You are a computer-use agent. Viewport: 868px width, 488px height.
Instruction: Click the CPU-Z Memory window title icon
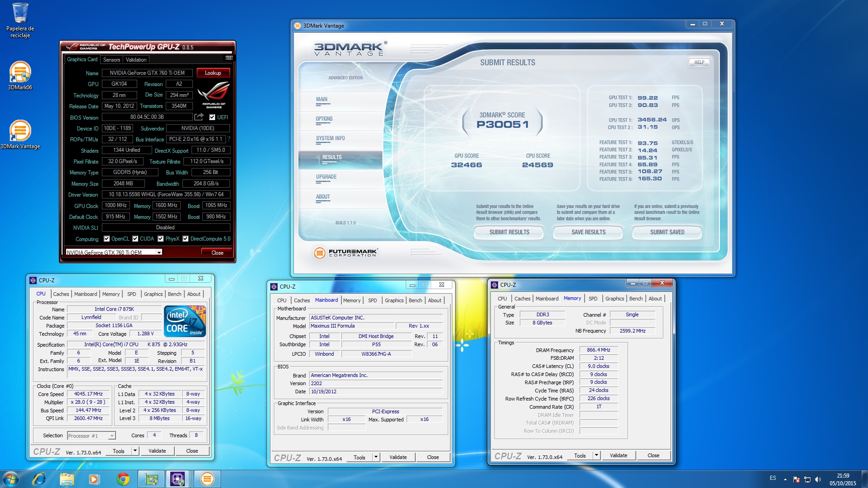pos(494,285)
